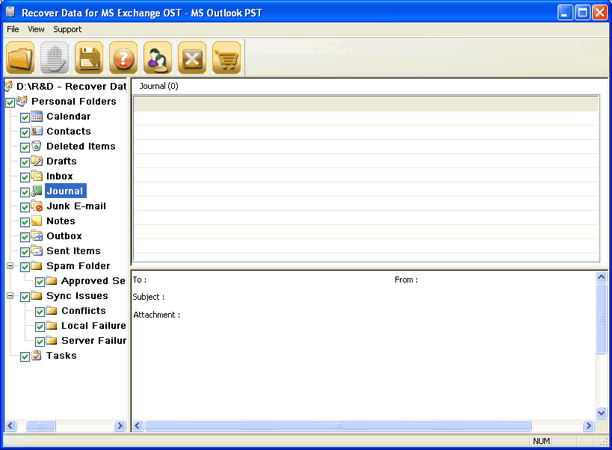
Task: Click the Sent Items folder icon
Action: tap(37, 251)
